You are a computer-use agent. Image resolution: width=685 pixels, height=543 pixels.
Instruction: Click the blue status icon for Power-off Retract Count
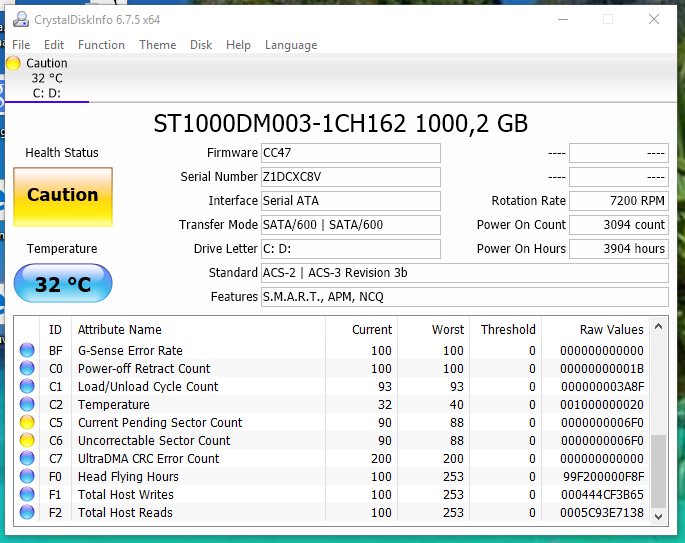(27, 368)
